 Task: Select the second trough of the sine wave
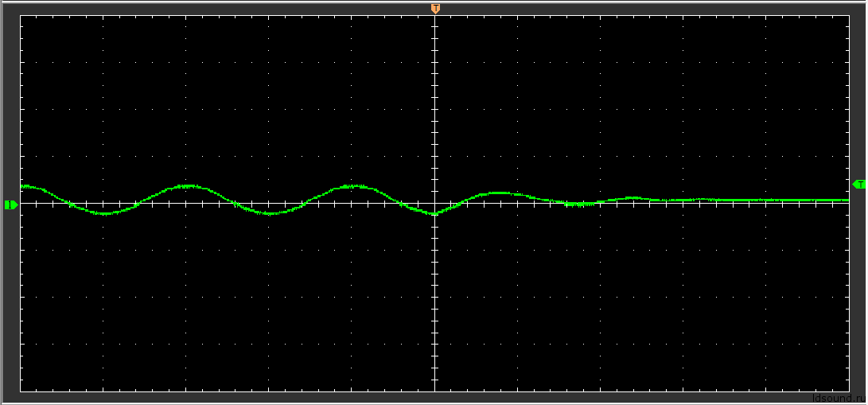click(x=269, y=213)
